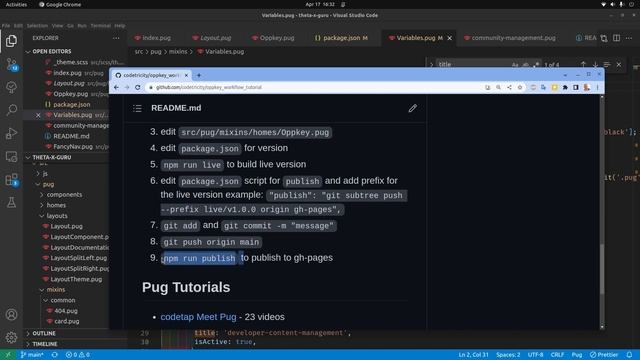
Task: Change the Pug language mode in status bar
Action: [577, 355]
